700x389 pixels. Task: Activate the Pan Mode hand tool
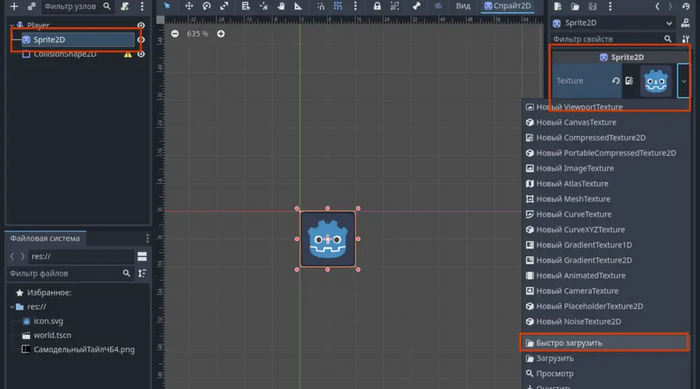pos(281,6)
